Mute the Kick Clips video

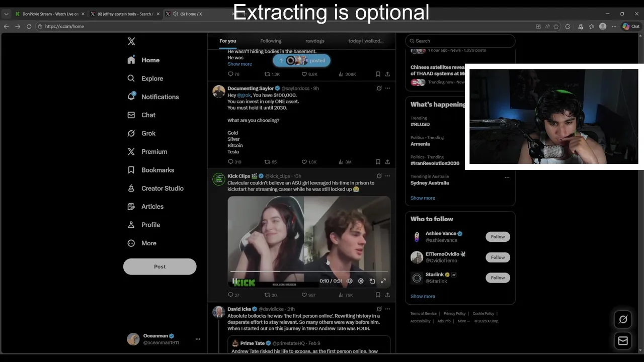pos(350,281)
